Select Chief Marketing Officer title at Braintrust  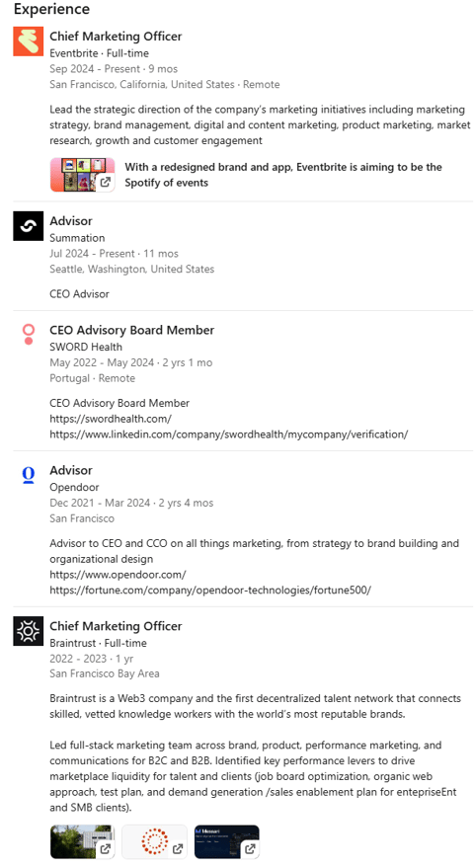click(116, 627)
